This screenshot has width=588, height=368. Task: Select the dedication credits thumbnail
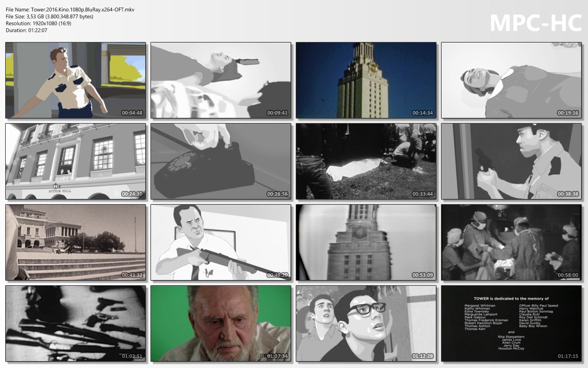point(511,323)
